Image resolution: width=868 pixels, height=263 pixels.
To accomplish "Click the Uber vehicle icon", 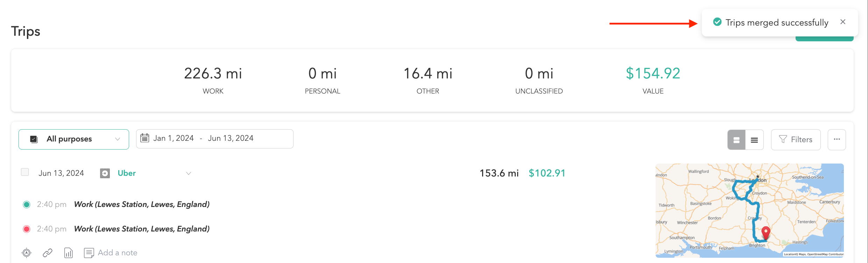I will 105,173.
